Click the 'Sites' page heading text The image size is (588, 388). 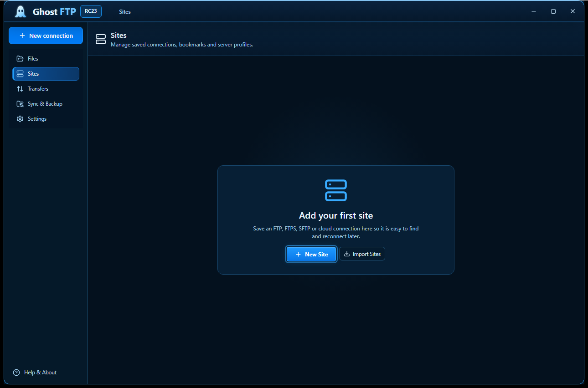pos(119,35)
